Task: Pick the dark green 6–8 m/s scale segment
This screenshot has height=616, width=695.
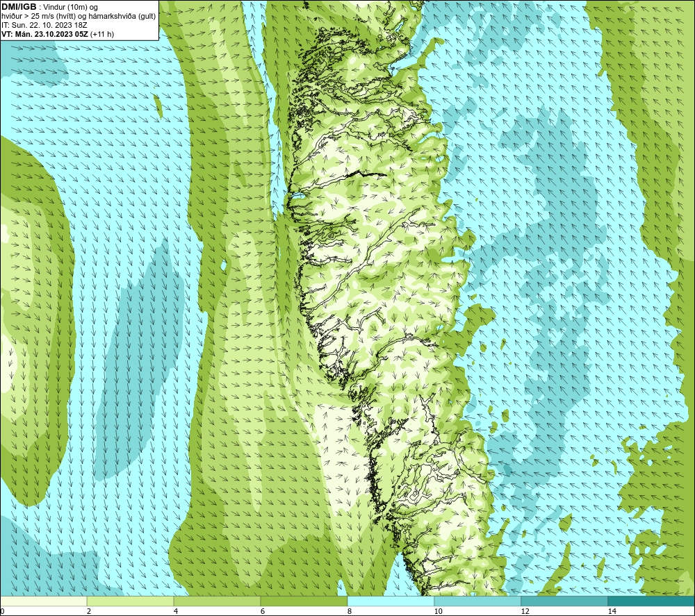Action: pos(304,601)
